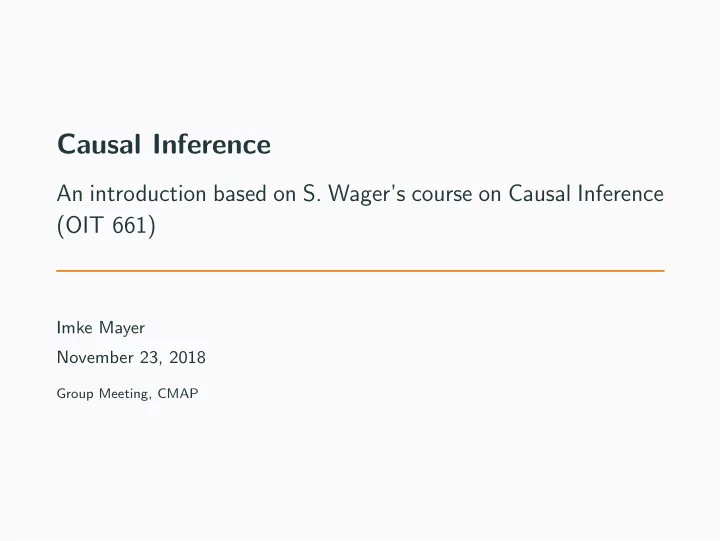The image size is (720, 541).
Task: Click the word "Causal" in the bold title
Action: (99, 144)
